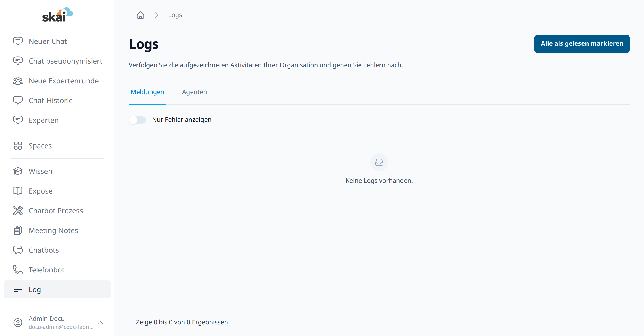Click the skai logo
This screenshot has height=336, width=644.
coord(57,15)
